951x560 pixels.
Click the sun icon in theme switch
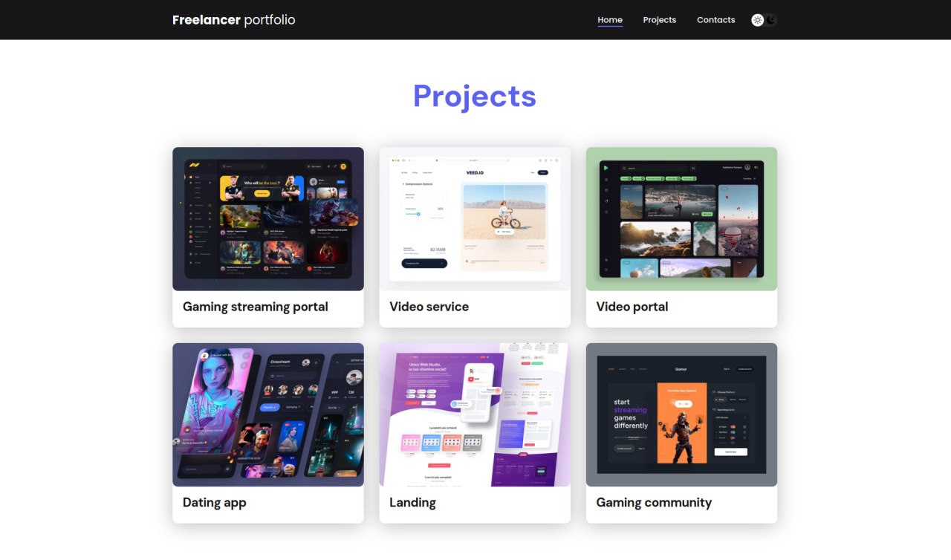pyautogui.click(x=757, y=20)
